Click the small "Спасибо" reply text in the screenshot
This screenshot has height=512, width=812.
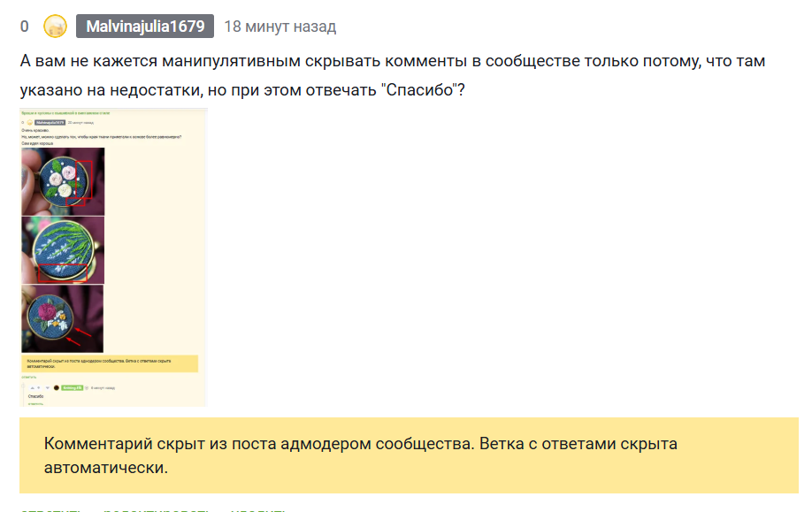click(x=35, y=396)
